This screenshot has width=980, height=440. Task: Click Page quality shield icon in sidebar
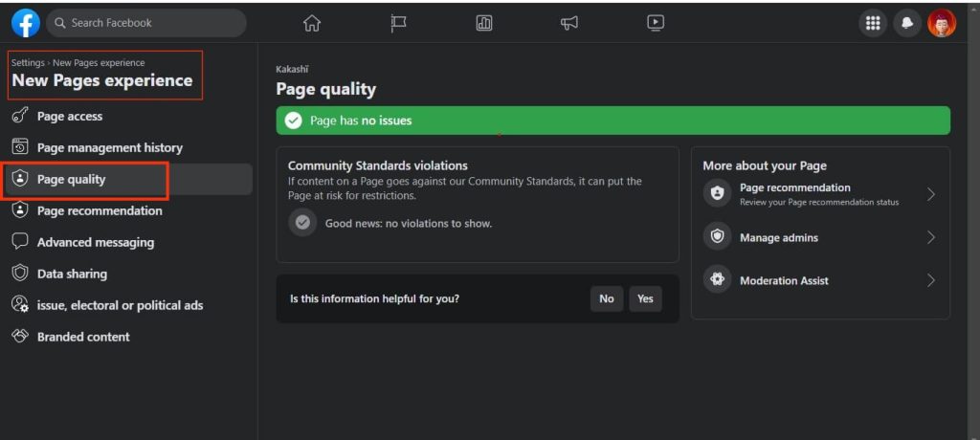coord(20,179)
